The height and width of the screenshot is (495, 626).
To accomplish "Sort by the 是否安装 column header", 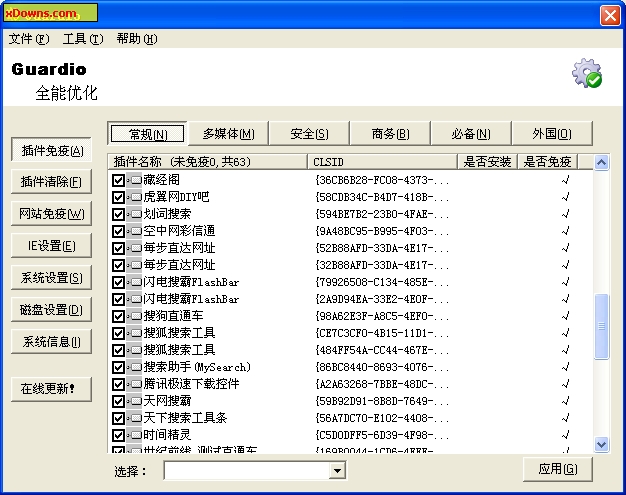I will (487, 162).
